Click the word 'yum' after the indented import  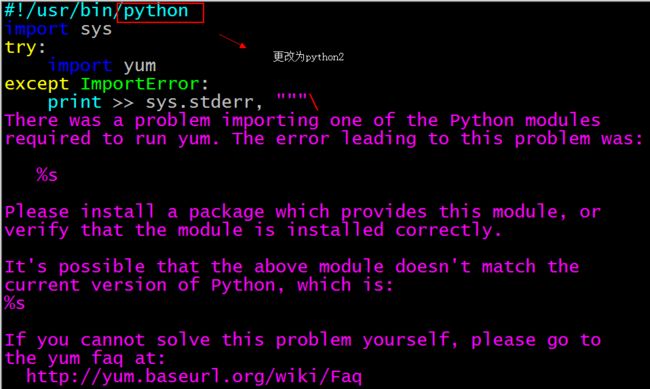(140, 66)
